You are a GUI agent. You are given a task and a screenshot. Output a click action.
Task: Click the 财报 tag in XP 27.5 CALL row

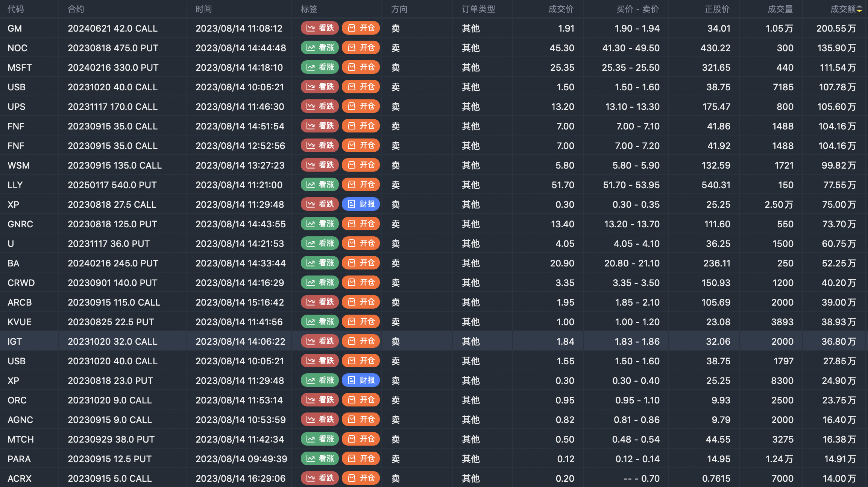point(361,204)
